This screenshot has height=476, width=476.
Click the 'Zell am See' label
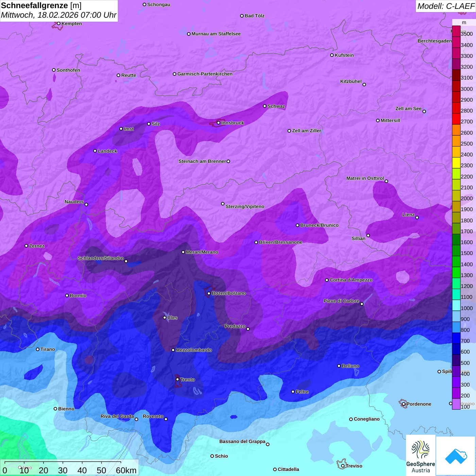(408, 108)
